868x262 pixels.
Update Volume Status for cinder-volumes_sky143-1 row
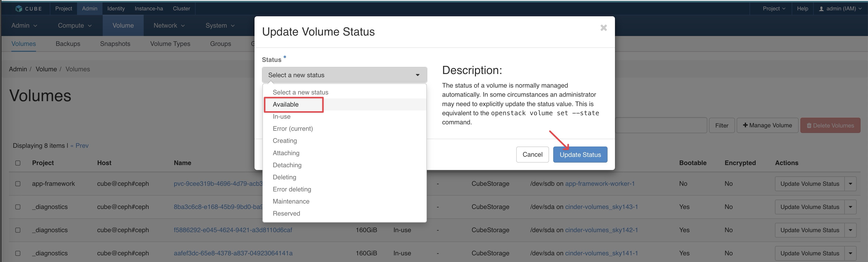810,207
